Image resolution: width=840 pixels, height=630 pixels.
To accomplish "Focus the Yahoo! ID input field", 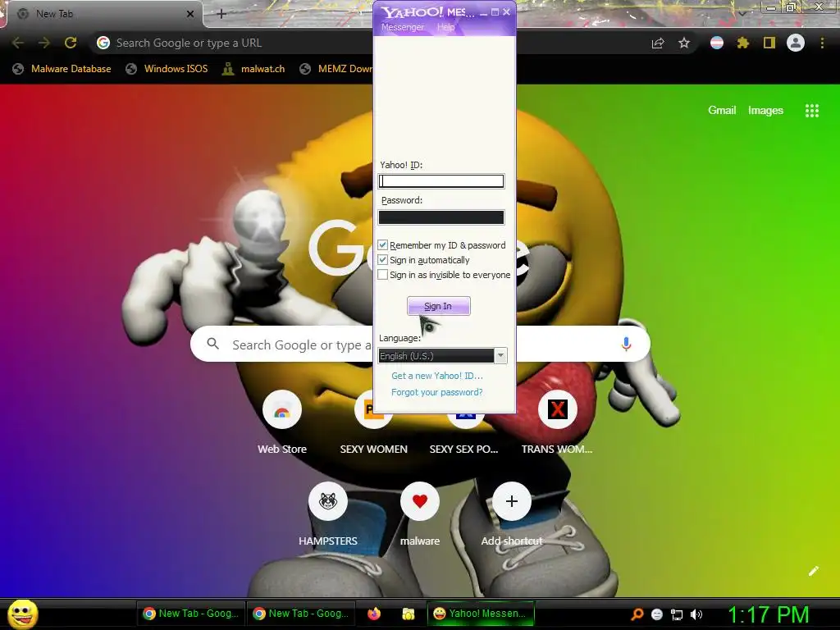I will click(441, 181).
